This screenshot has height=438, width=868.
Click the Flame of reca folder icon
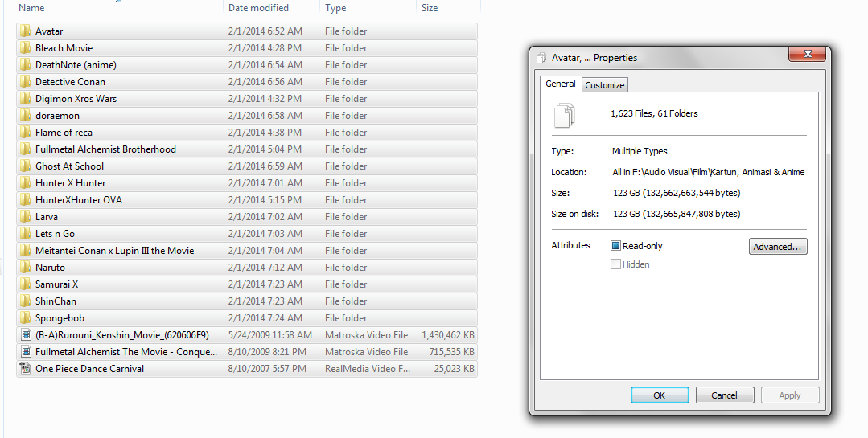[25, 132]
